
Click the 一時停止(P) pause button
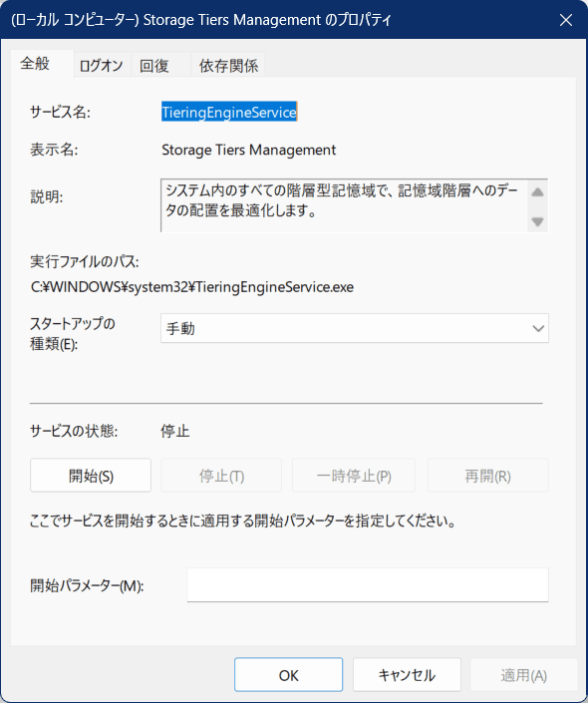(354, 476)
